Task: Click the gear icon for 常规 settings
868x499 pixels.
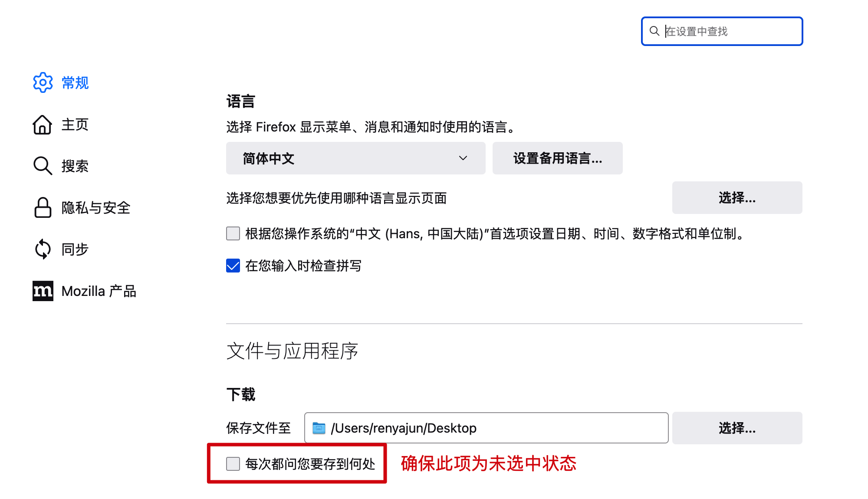Action: pyautogui.click(x=43, y=82)
